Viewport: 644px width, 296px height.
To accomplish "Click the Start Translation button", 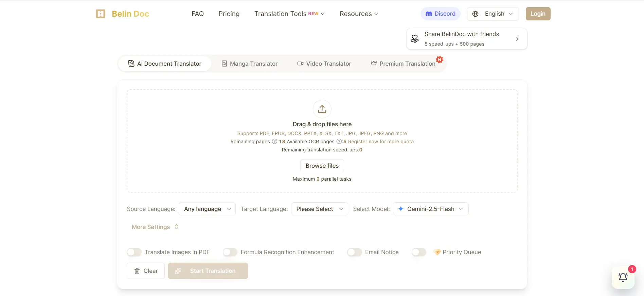I will [208, 271].
